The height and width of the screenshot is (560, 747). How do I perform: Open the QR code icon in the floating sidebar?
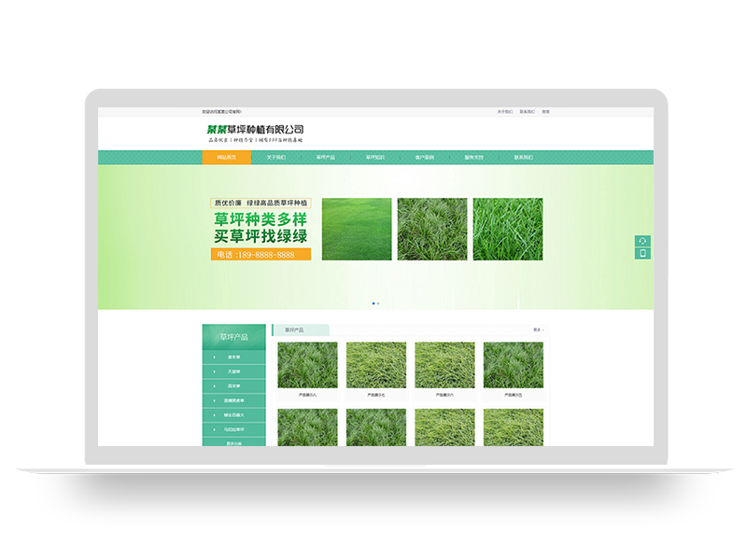[642, 240]
